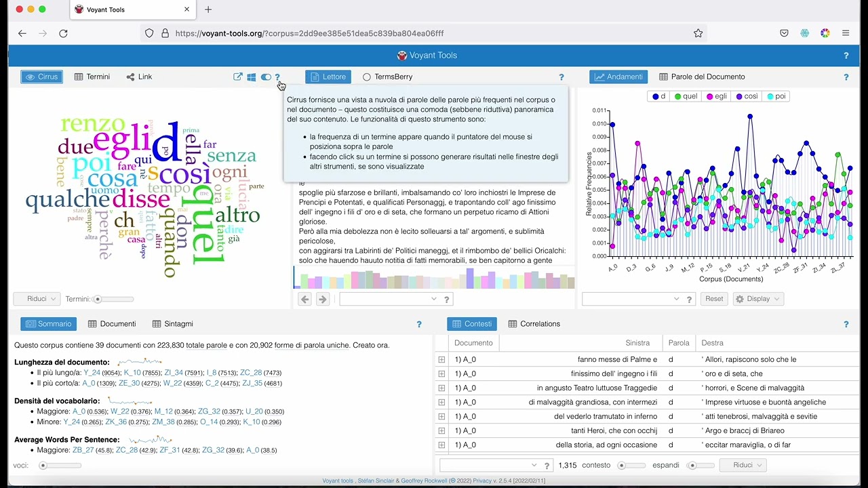Click the Voyant Tools header help icon
This screenshot has width=868, height=488.
[846, 56]
